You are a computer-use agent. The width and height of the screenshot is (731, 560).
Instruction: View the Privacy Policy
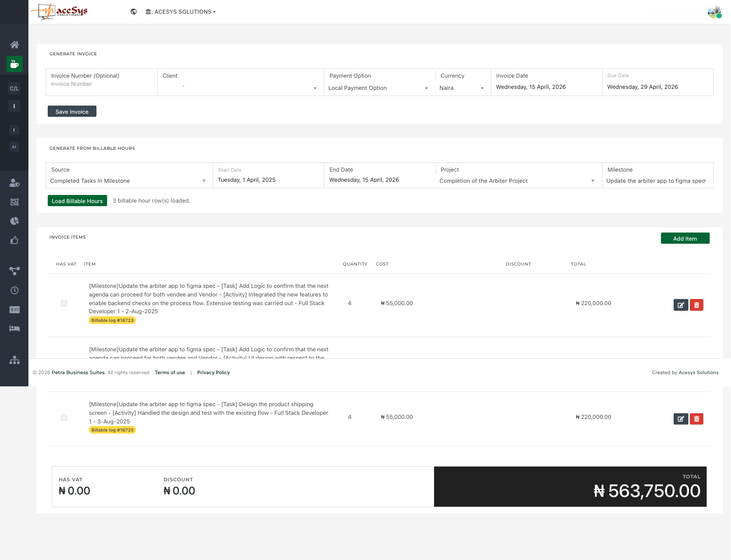tap(213, 372)
